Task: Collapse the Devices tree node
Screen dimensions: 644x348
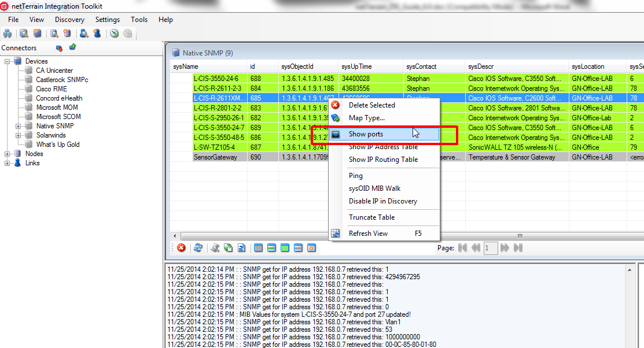Action: pyautogui.click(x=8, y=61)
